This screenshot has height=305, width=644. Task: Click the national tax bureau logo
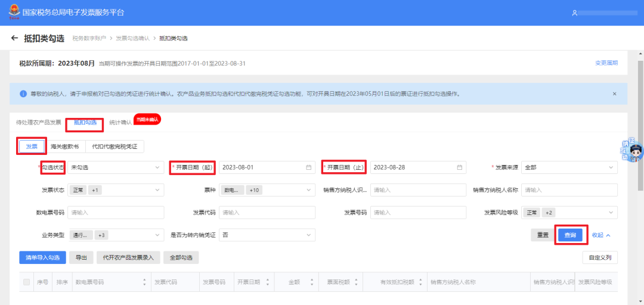point(14,12)
